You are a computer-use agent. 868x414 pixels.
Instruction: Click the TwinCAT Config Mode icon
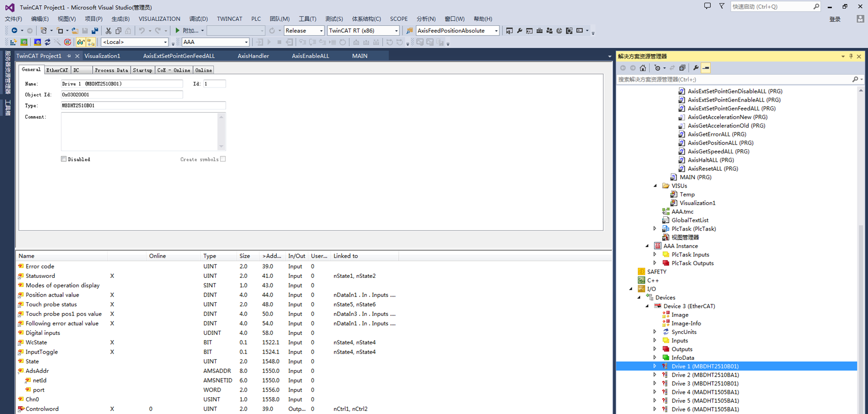click(37, 42)
